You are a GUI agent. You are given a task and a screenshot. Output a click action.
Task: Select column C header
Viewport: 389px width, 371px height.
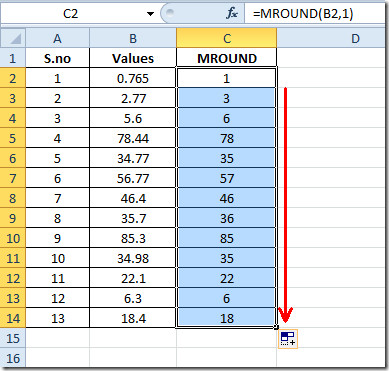(226, 38)
